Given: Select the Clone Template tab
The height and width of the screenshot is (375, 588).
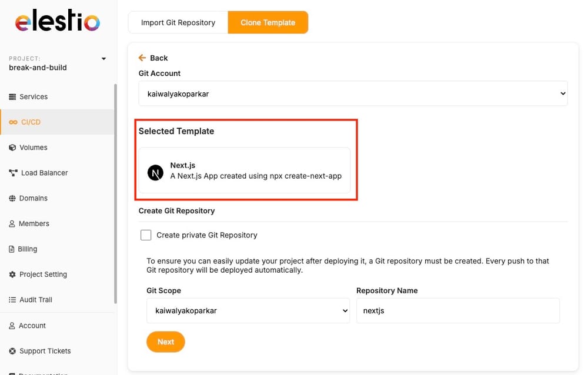Looking at the screenshot, I should (x=268, y=22).
